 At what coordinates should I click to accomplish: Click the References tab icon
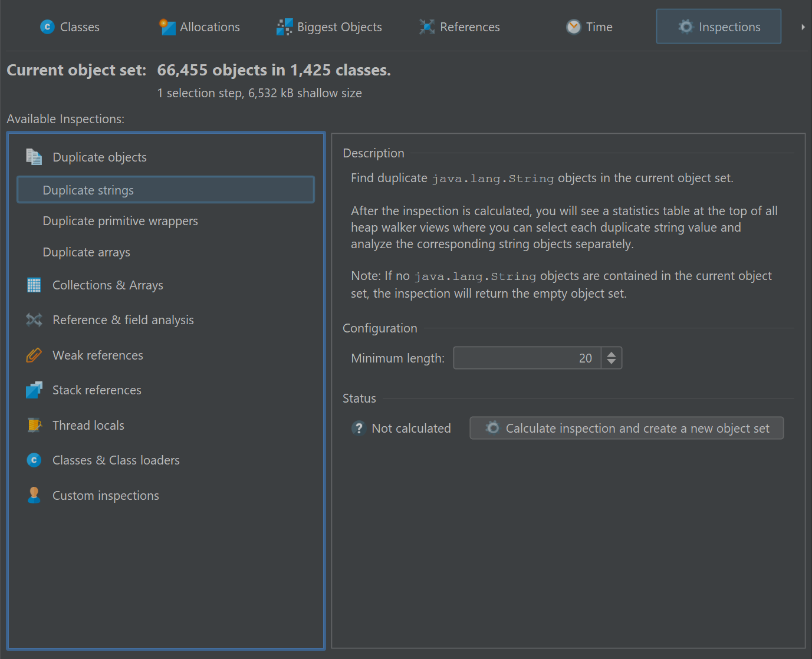click(x=427, y=27)
